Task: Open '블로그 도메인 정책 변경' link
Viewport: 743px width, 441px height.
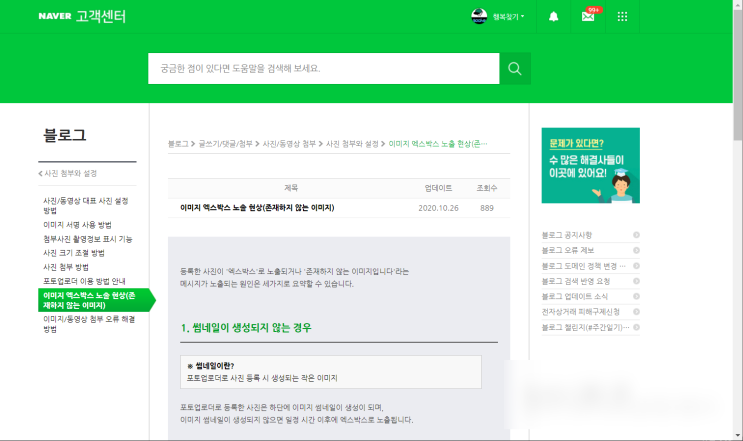Action: coord(583,266)
